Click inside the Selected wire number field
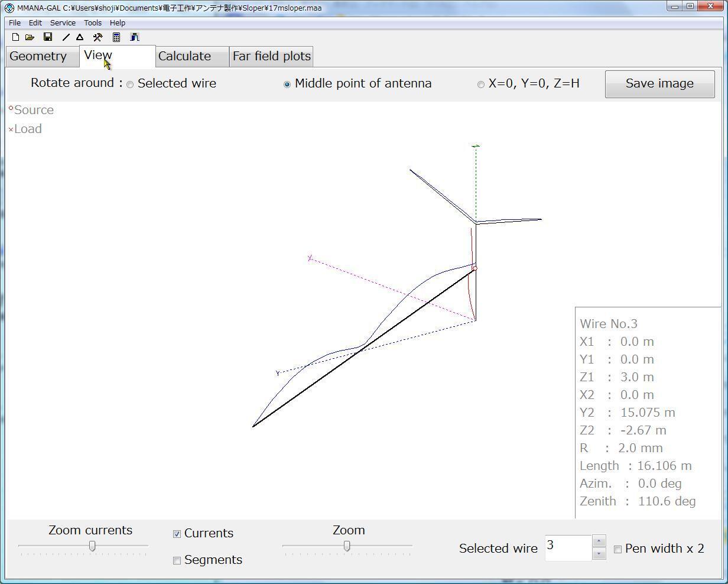This screenshot has width=728, height=584. 567,547
